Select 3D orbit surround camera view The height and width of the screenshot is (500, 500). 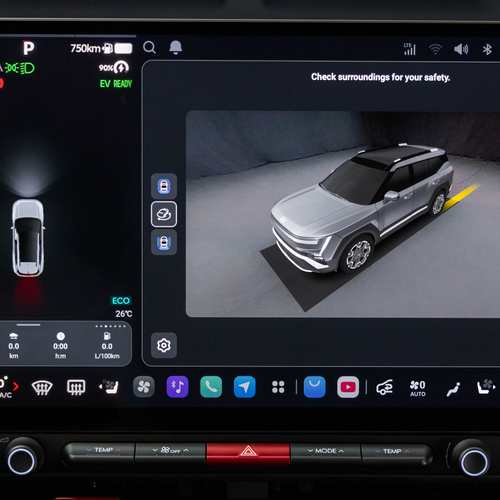(x=164, y=214)
